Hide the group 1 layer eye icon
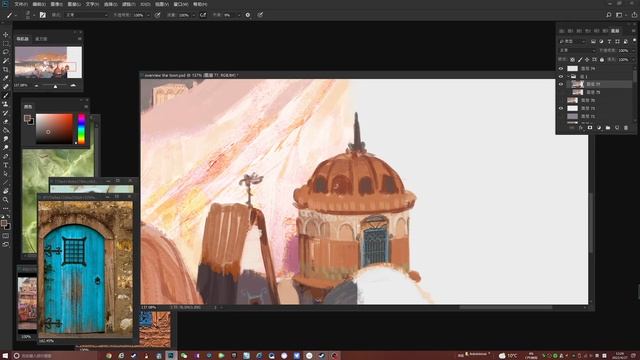The height and width of the screenshot is (360, 640). [x=561, y=76]
